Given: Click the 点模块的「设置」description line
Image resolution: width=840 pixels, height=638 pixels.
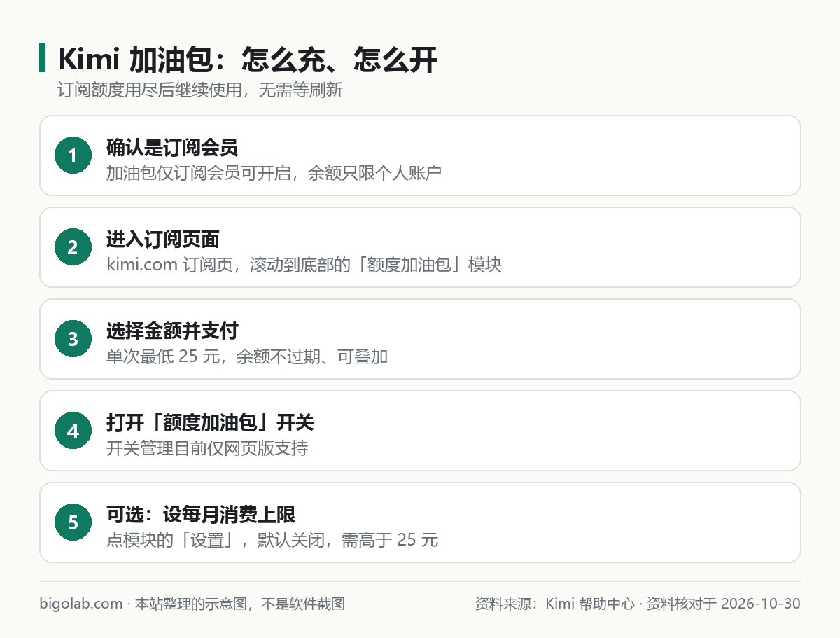Looking at the screenshot, I should click(272, 541).
